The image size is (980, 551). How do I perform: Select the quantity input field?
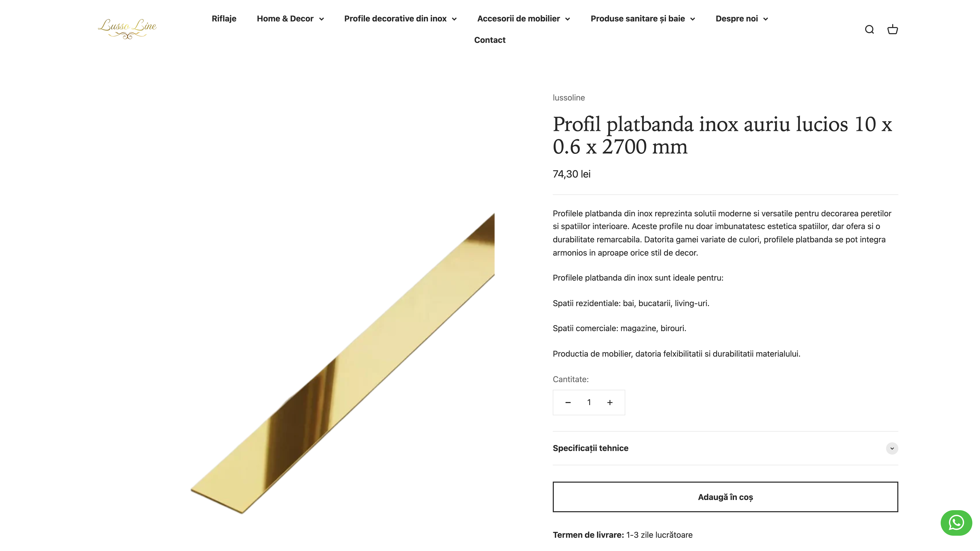pos(589,402)
